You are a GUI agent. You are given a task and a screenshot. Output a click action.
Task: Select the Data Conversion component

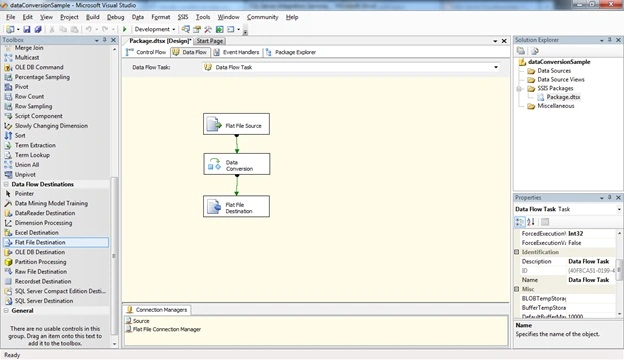pyautogui.click(x=237, y=164)
